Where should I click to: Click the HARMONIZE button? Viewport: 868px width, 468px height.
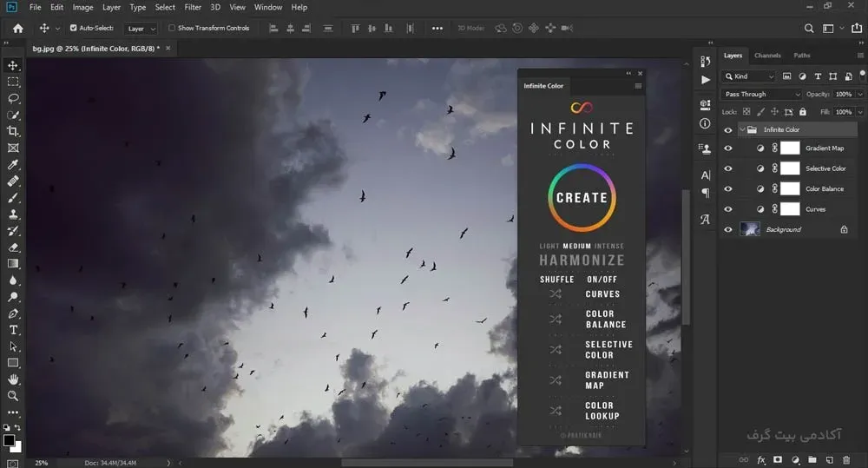coord(582,260)
